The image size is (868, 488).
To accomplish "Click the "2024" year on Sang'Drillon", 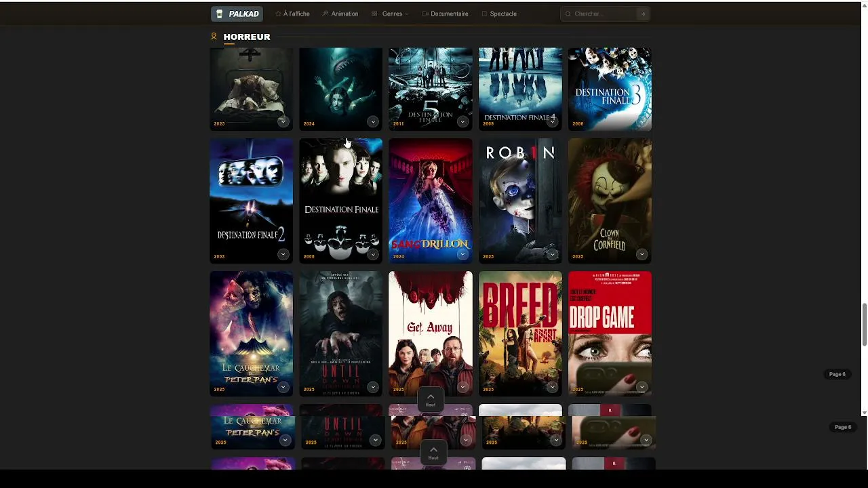I will click(x=398, y=257).
